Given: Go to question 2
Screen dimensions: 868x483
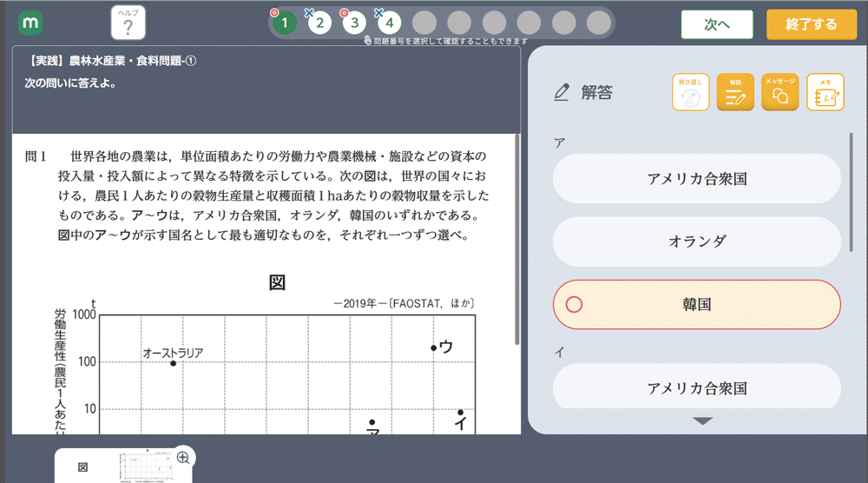Looking at the screenshot, I should coord(319,23).
